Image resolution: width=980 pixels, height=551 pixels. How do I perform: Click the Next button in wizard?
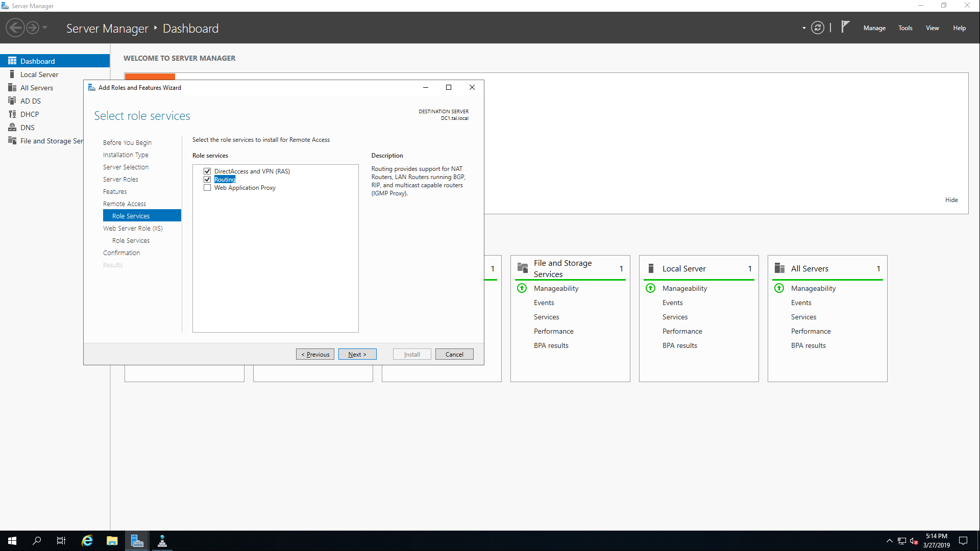(x=357, y=354)
